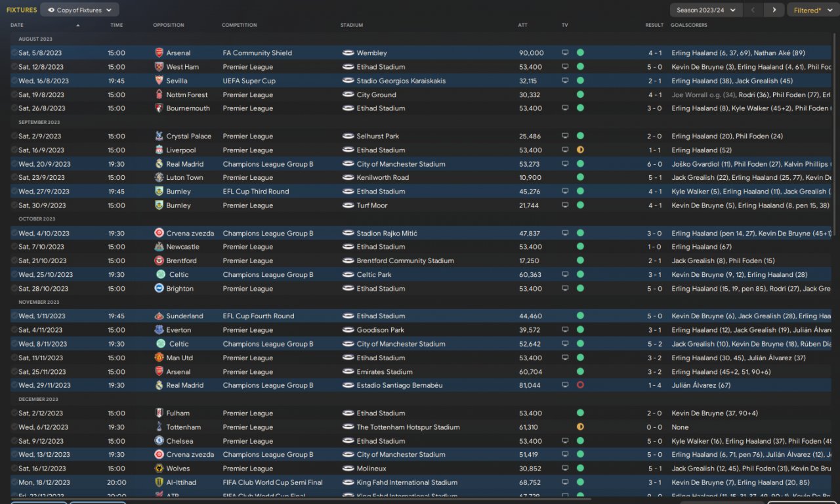Open the Sunderland club badge
This screenshot has height=504, width=840.
(159, 316)
